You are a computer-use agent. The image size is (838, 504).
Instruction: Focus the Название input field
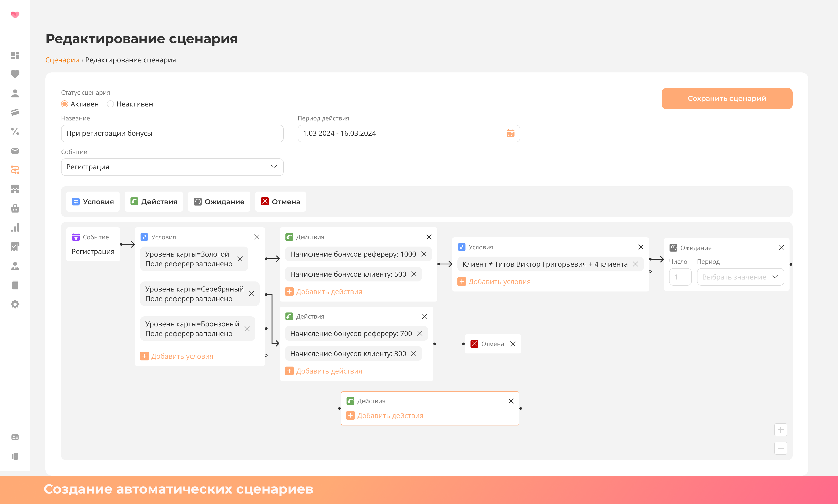[x=172, y=134]
